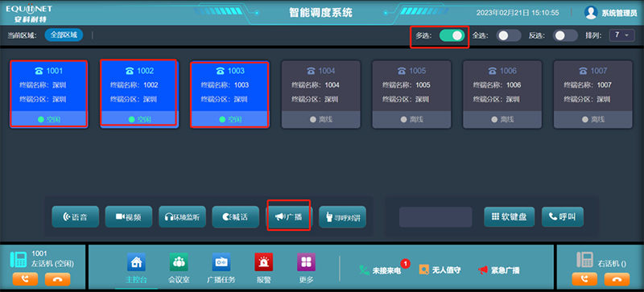Open the 会议室 conference room icon
This screenshot has width=644, height=292.
[x=179, y=262]
